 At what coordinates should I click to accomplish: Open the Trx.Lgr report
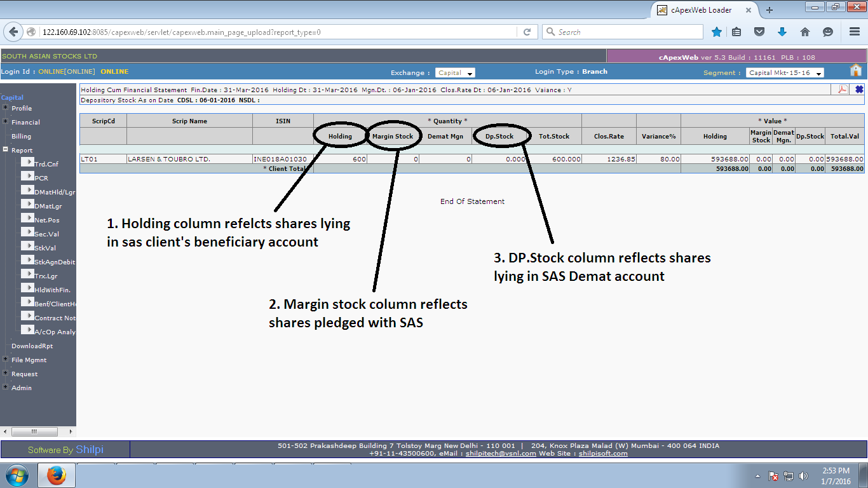coord(46,276)
